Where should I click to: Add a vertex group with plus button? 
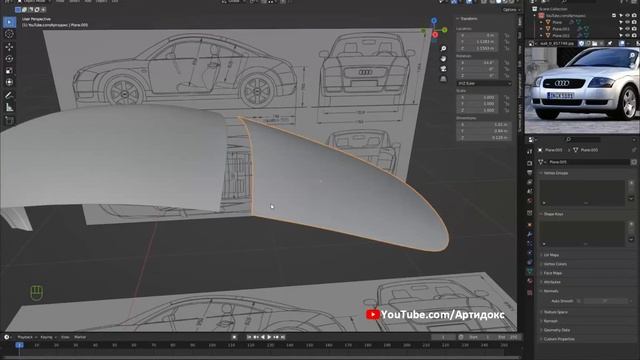631,183
